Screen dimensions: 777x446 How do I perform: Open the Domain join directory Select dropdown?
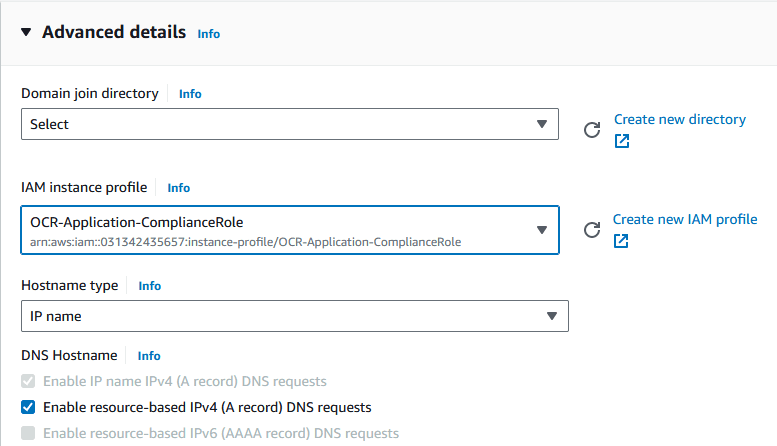(x=290, y=124)
